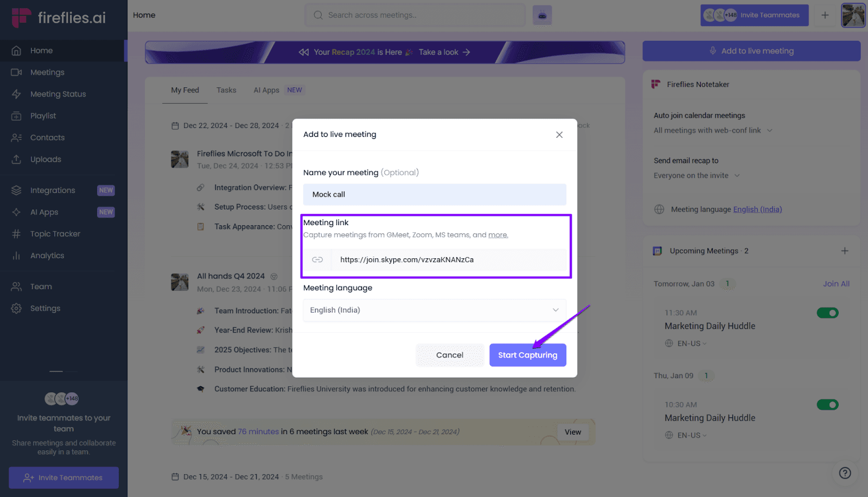Click the microphone icon on Add to live meeting
The height and width of the screenshot is (497, 868).
(713, 51)
